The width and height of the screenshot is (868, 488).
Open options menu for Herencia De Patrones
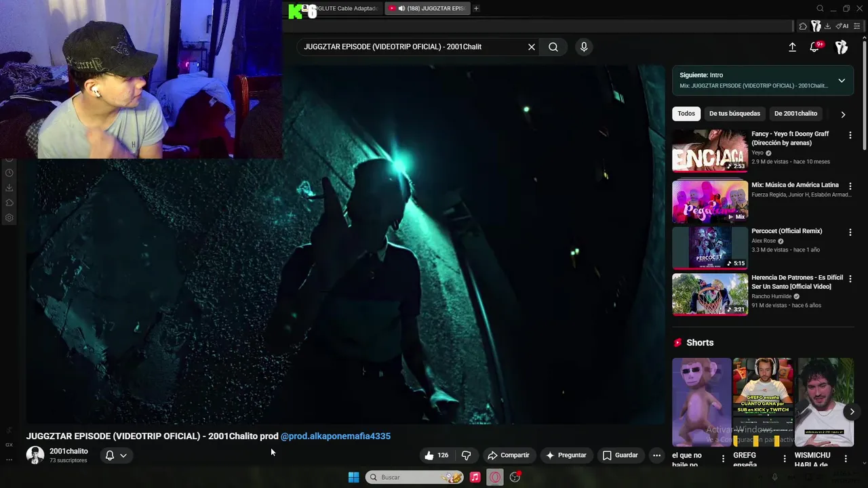point(850,279)
